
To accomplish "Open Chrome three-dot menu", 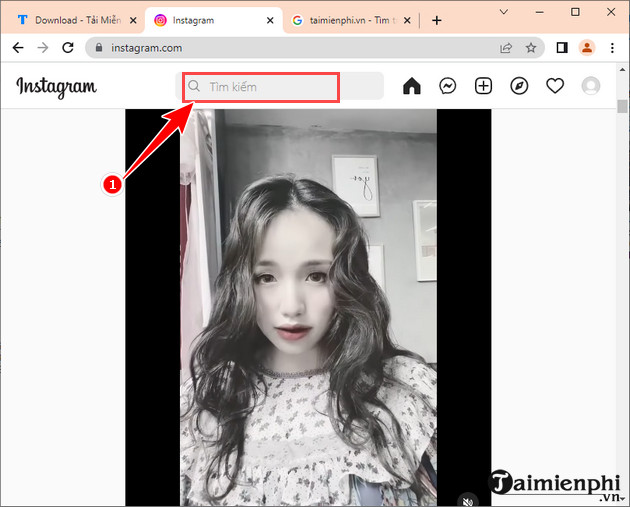I will pos(612,48).
